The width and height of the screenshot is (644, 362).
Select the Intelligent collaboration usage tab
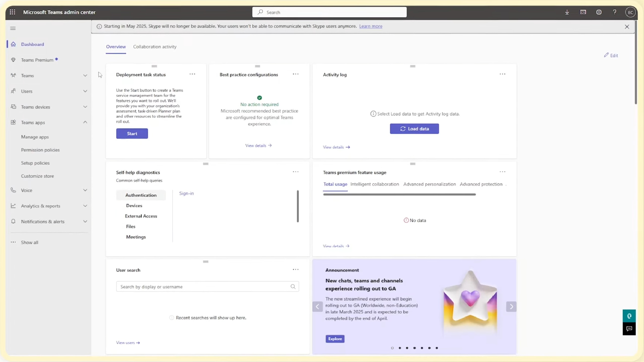375,184
